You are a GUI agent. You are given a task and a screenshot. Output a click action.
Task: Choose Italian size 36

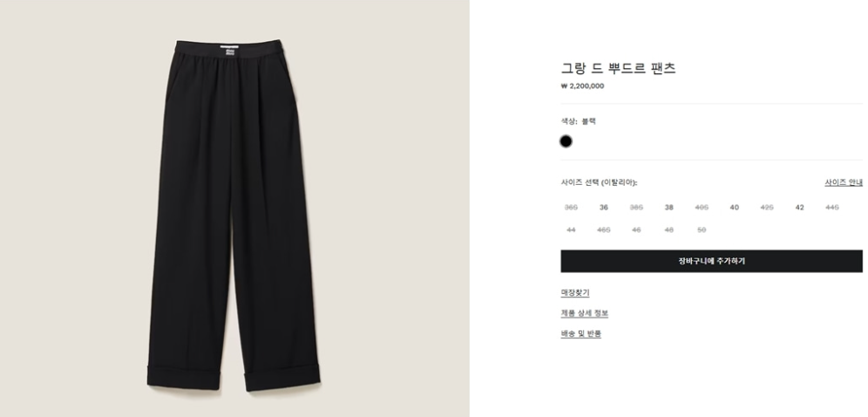(x=603, y=208)
